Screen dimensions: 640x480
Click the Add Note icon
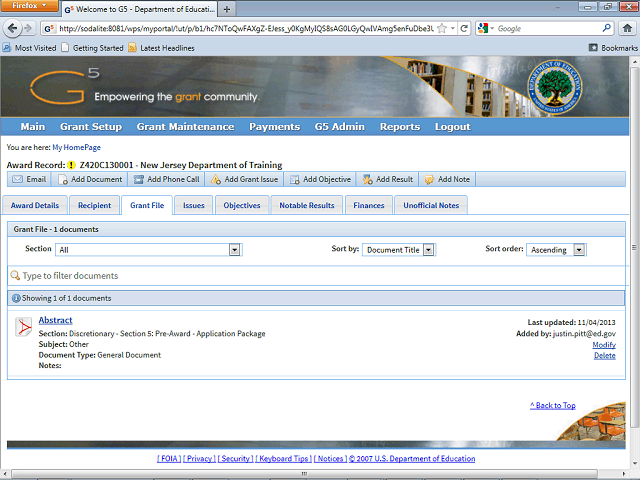pos(429,180)
